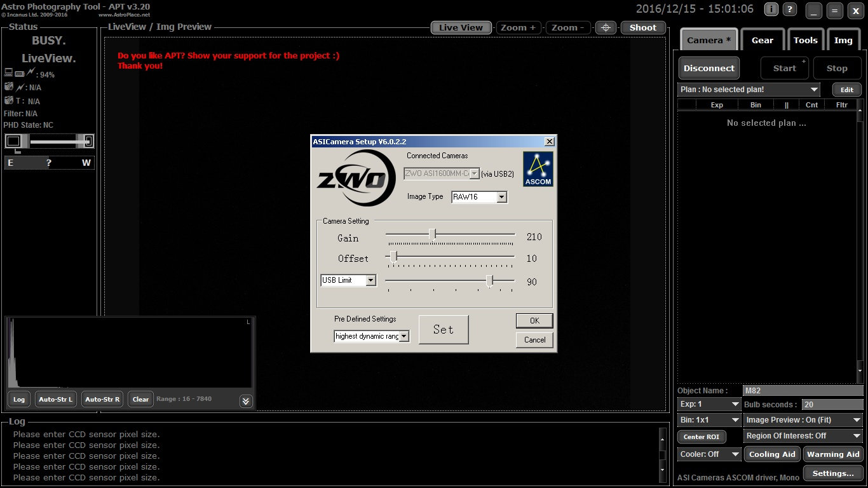Click Auto-Str L button
Image resolution: width=868 pixels, height=488 pixels.
coord(56,399)
